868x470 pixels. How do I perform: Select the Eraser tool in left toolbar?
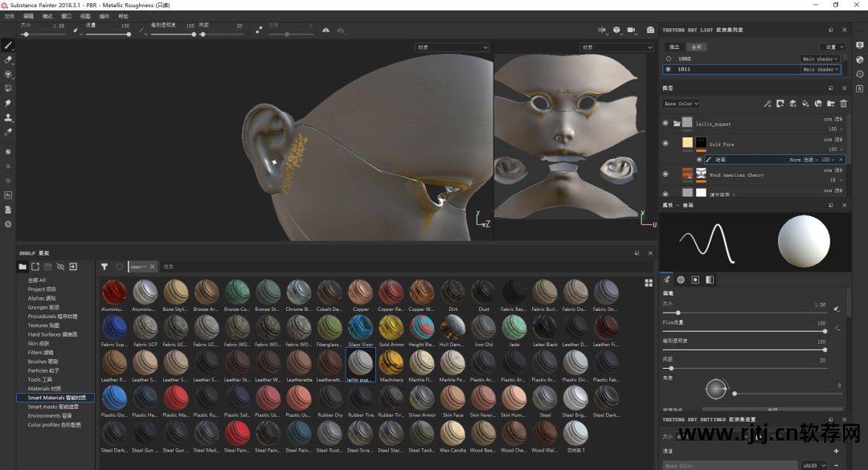click(x=8, y=59)
